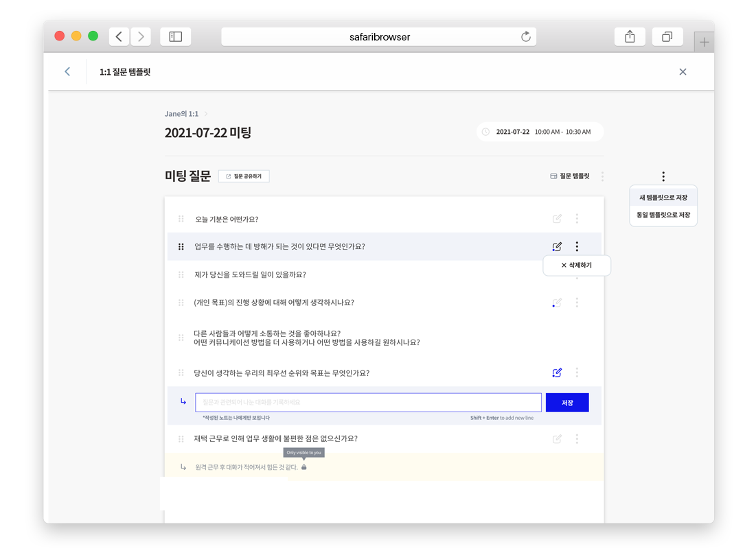756x555 pixels.
Task: Open the Jane의 1:1 breadcrumb link
Action: point(180,113)
